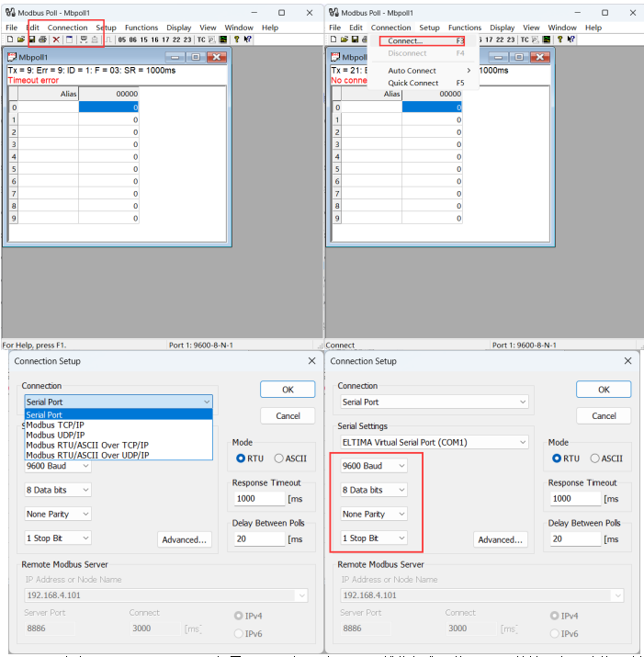Select ASCII mode in the right Connection Setup dialog

click(595, 459)
